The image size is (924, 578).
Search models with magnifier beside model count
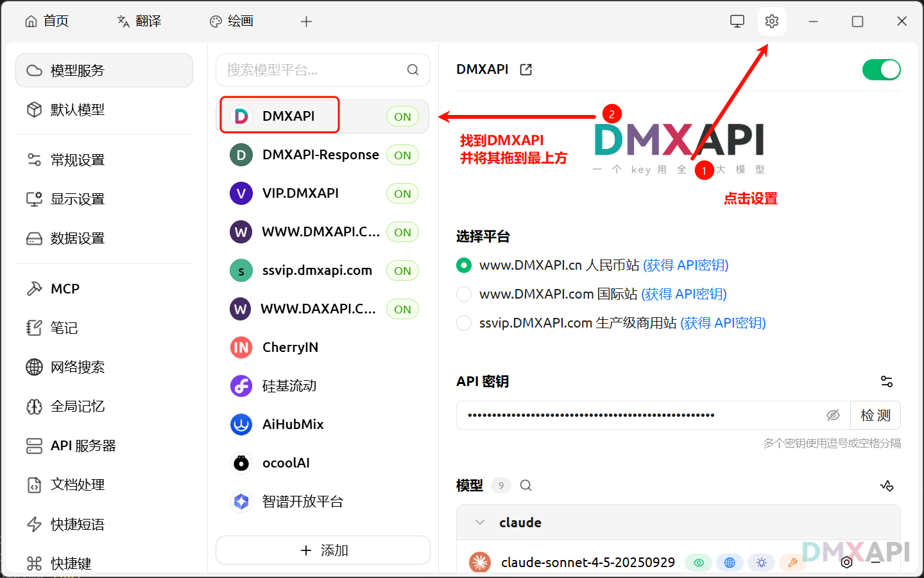(526, 486)
